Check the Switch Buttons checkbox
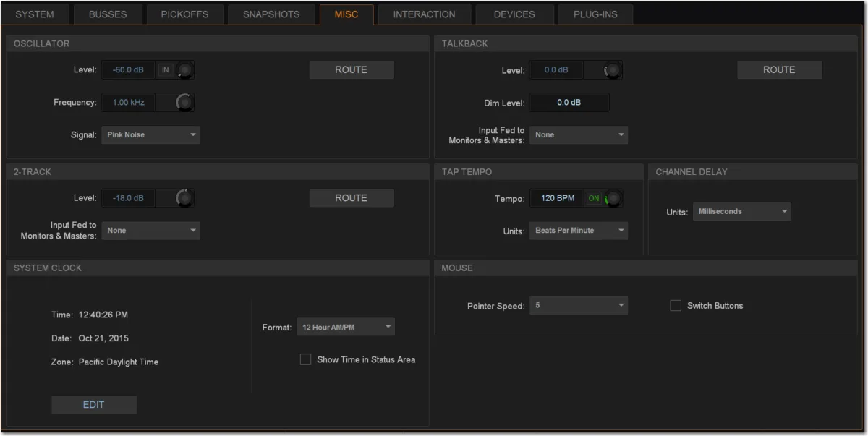This screenshot has height=436, width=868. tap(676, 306)
